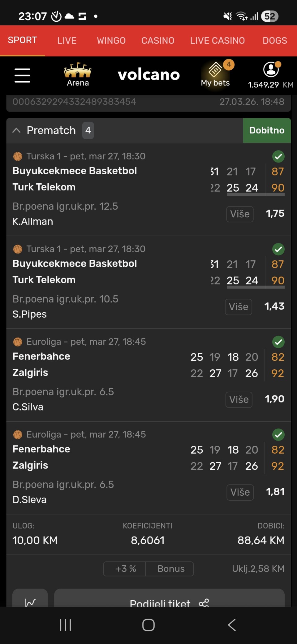Switch to the LIVE tab
This screenshot has height=644, width=297.
click(x=67, y=41)
